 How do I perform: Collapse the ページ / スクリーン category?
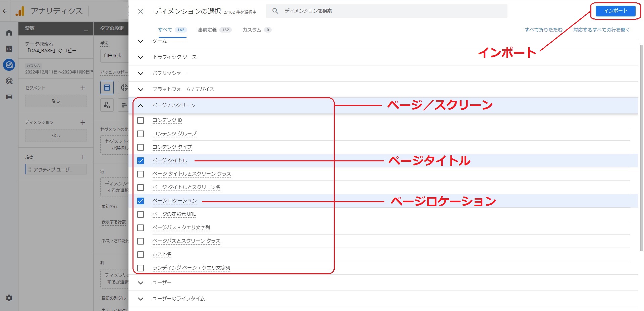[x=141, y=106]
